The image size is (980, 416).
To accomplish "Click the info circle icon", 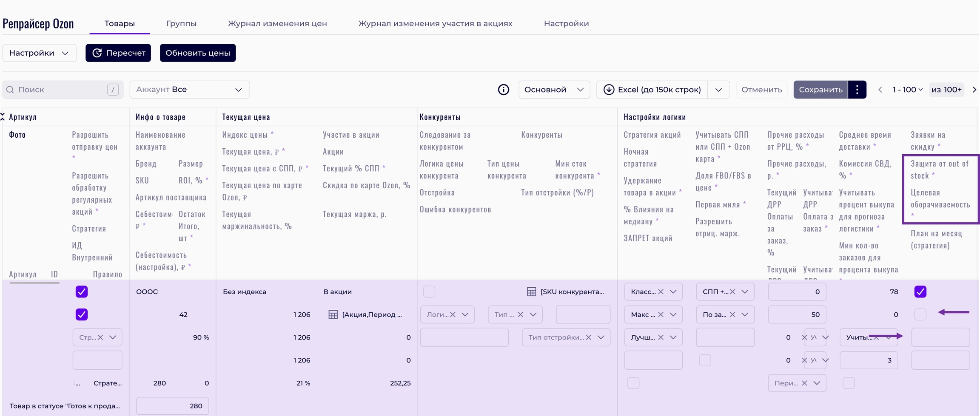I will point(503,90).
